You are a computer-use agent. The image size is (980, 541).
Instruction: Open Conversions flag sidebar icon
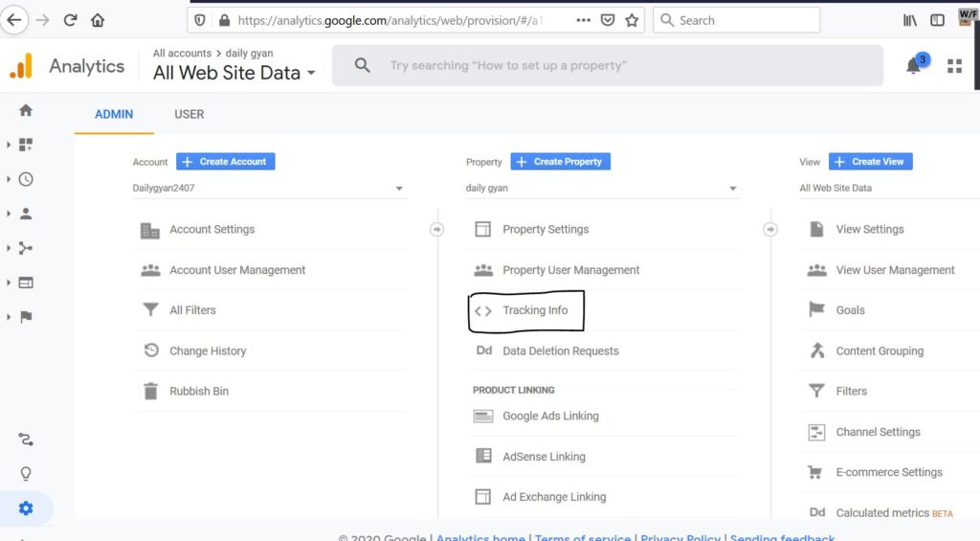[x=26, y=317]
